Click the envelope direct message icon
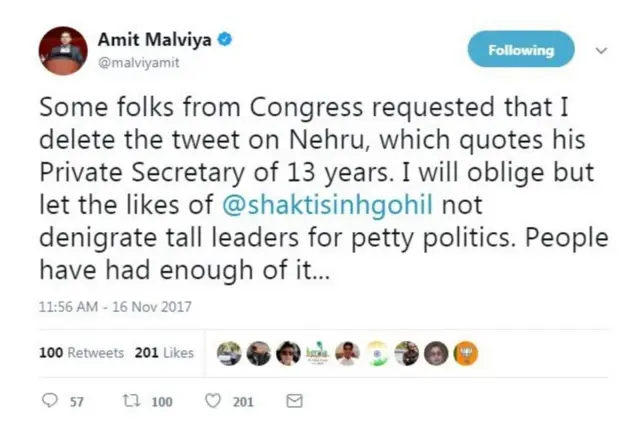The height and width of the screenshot is (436, 640). (x=294, y=401)
